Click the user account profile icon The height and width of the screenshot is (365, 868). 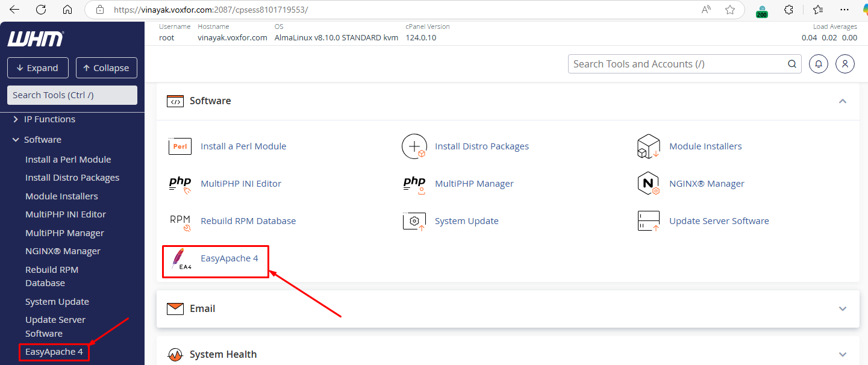(x=845, y=63)
